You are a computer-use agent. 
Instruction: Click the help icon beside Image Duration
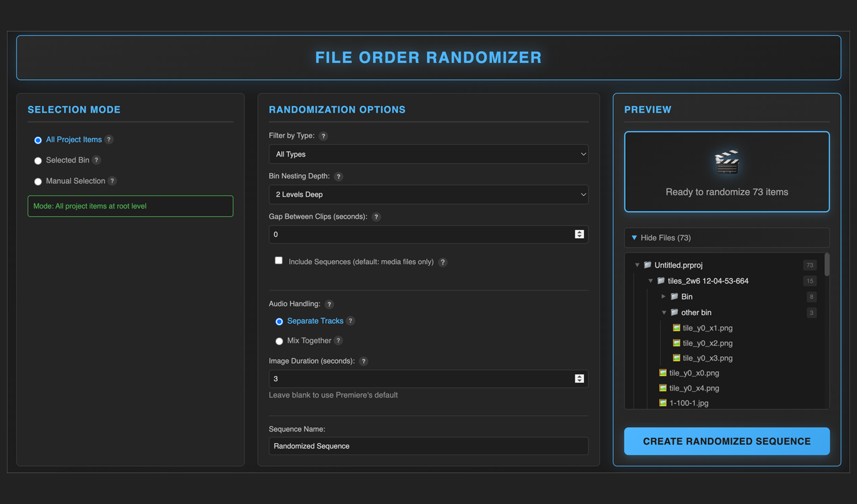coord(363,361)
